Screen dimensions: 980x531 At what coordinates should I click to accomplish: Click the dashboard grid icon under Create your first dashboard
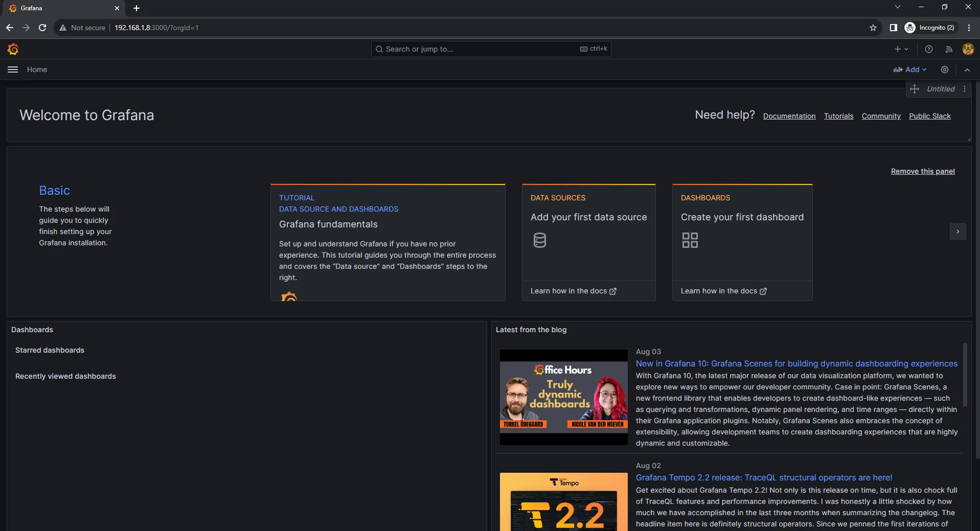click(690, 240)
